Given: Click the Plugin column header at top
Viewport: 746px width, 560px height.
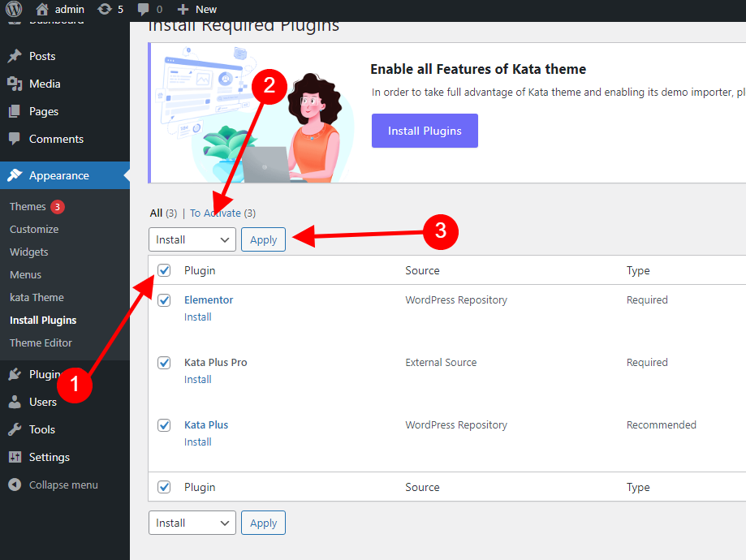Looking at the screenshot, I should coord(200,271).
